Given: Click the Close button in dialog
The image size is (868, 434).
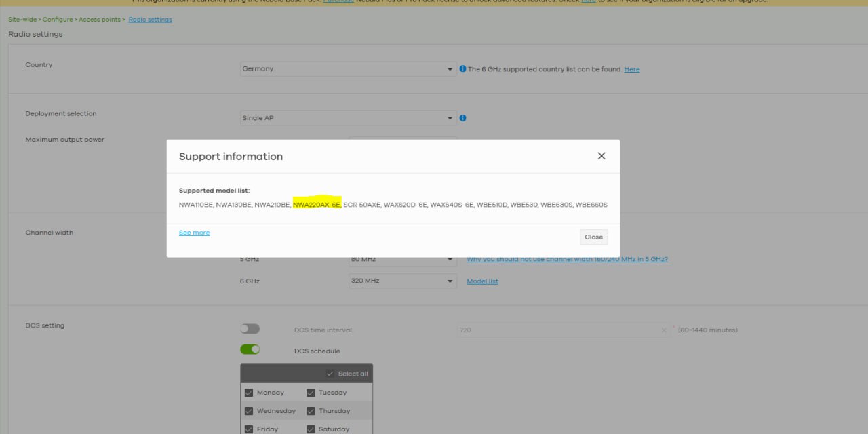Looking at the screenshot, I should pyautogui.click(x=593, y=237).
